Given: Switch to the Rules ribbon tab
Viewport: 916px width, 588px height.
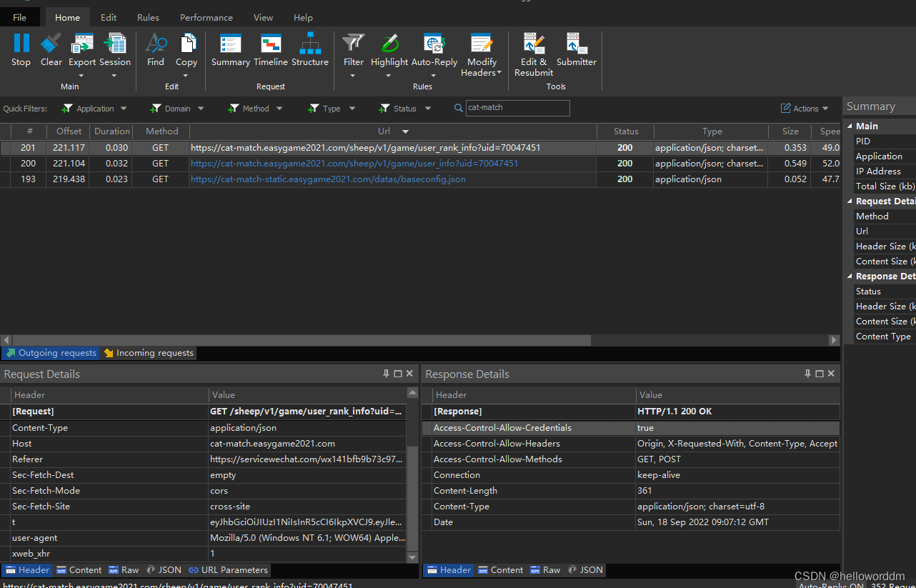Looking at the screenshot, I should point(148,17).
